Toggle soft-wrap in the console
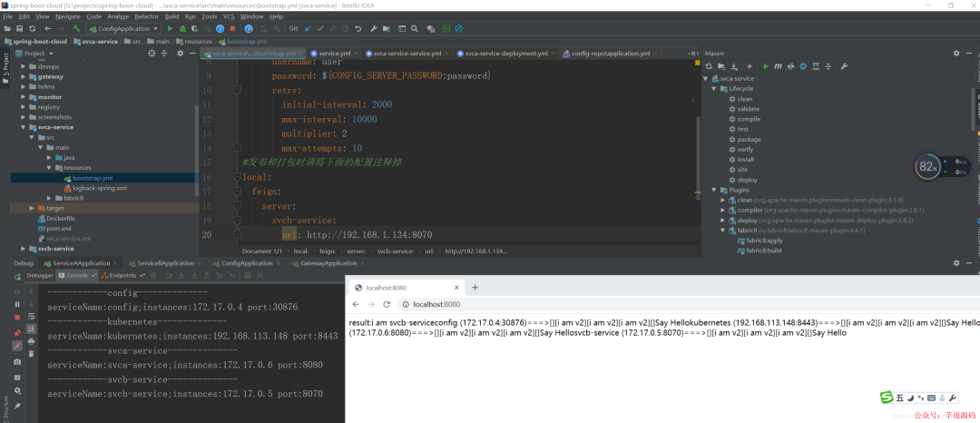 coord(31,316)
